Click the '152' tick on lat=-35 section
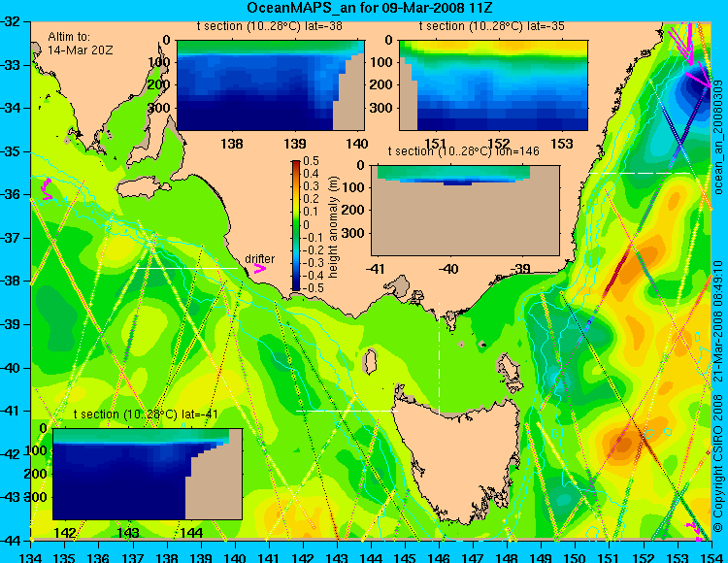This screenshot has height=563, width=728. click(498, 144)
